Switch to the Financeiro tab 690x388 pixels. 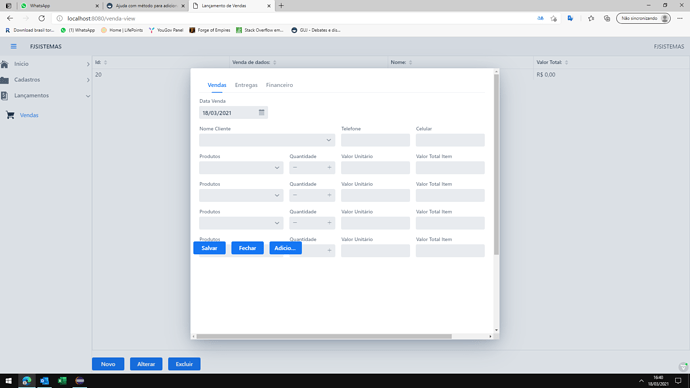[x=279, y=85]
